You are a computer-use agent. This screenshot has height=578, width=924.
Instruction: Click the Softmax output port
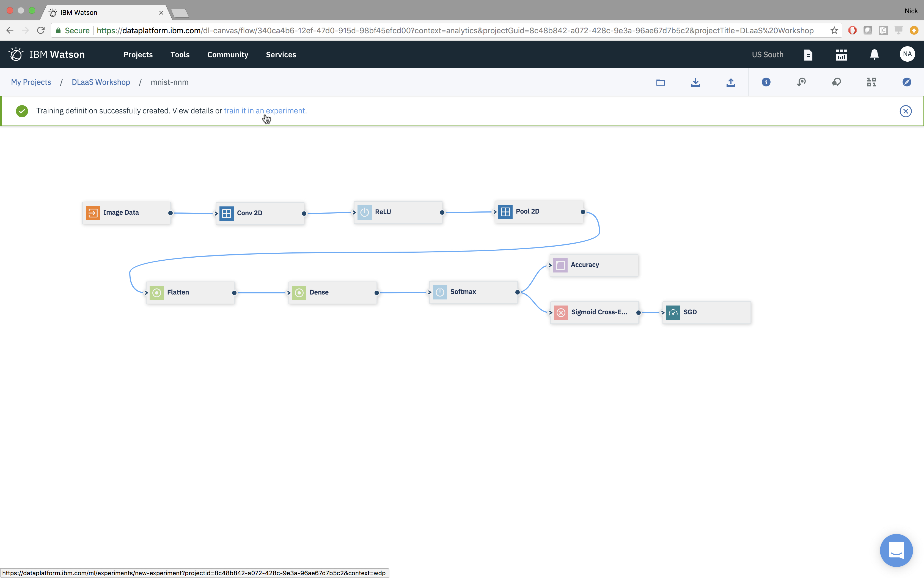[518, 292]
